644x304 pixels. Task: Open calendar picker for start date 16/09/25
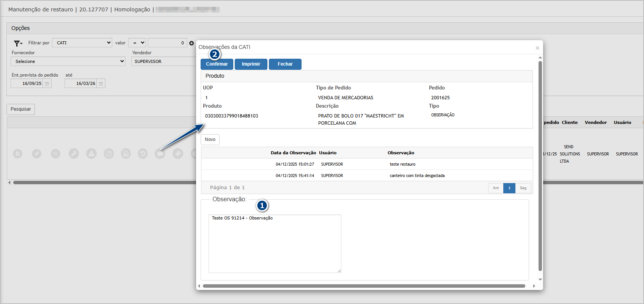coord(47,84)
